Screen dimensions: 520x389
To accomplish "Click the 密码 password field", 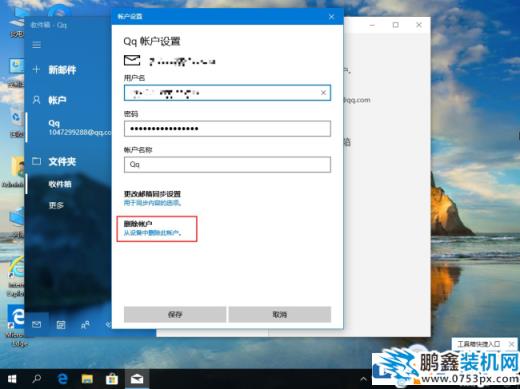I will [227, 129].
